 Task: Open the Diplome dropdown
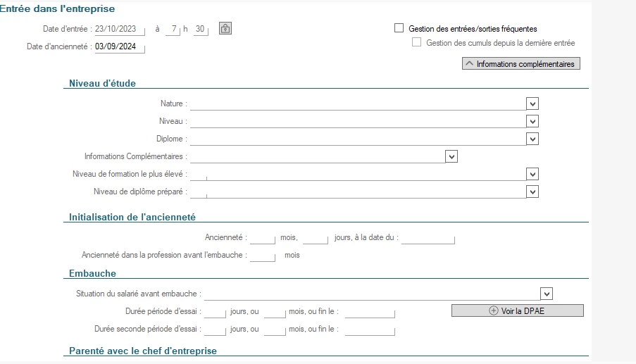tap(532, 139)
